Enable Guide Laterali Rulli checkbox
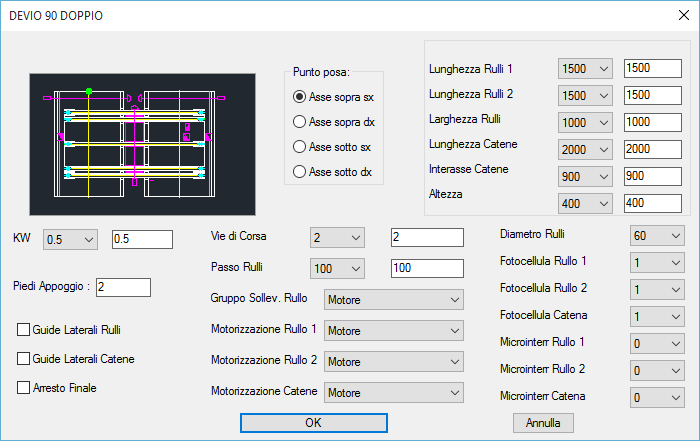The width and height of the screenshot is (700, 441). click(69, 330)
